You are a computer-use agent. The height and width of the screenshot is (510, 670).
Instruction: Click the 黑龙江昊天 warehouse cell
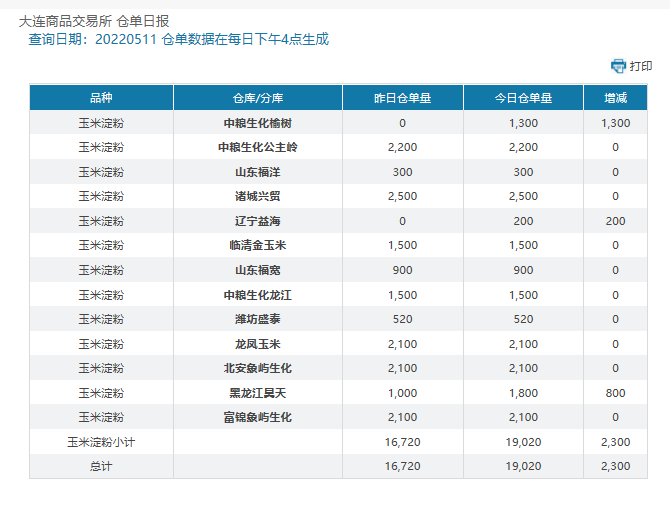[x=258, y=393]
